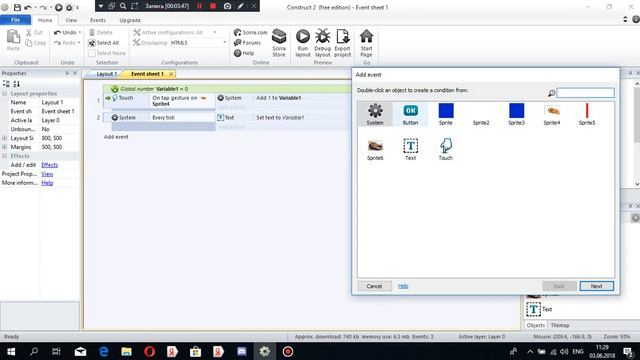This screenshot has height=360, width=640.
Task: Open the Effects link in Properties
Action: [49, 165]
